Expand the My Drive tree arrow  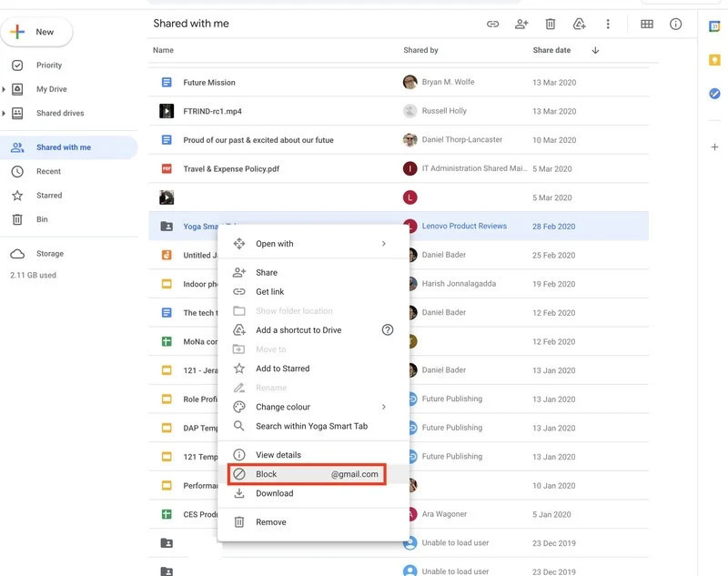click(4, 89)
